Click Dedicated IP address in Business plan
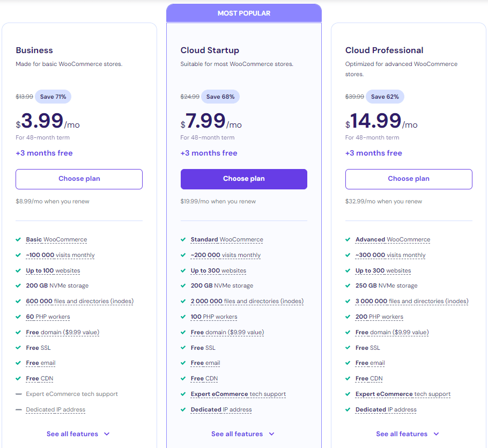 point(55,409)
